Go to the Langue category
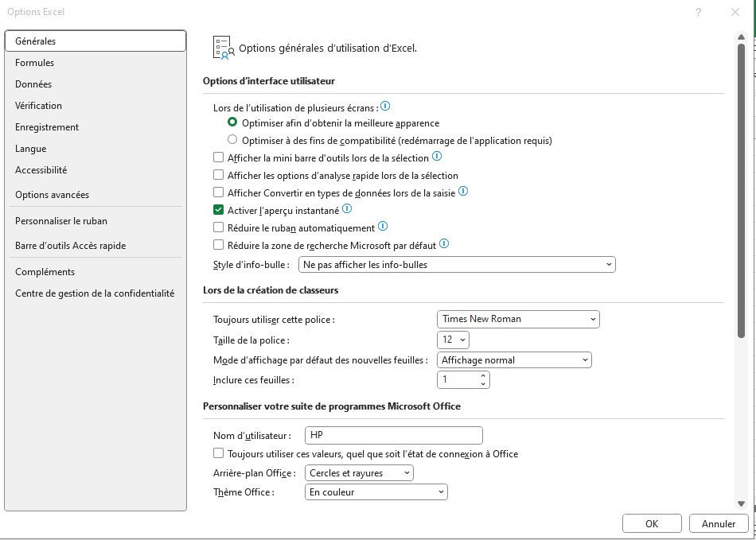The image size is (756, 540). [95, 149]
